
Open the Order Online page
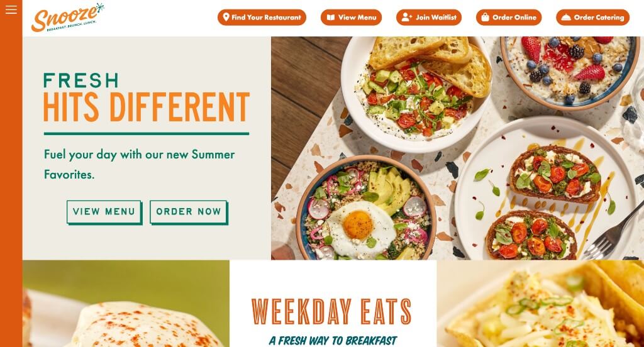coord(509,17)
